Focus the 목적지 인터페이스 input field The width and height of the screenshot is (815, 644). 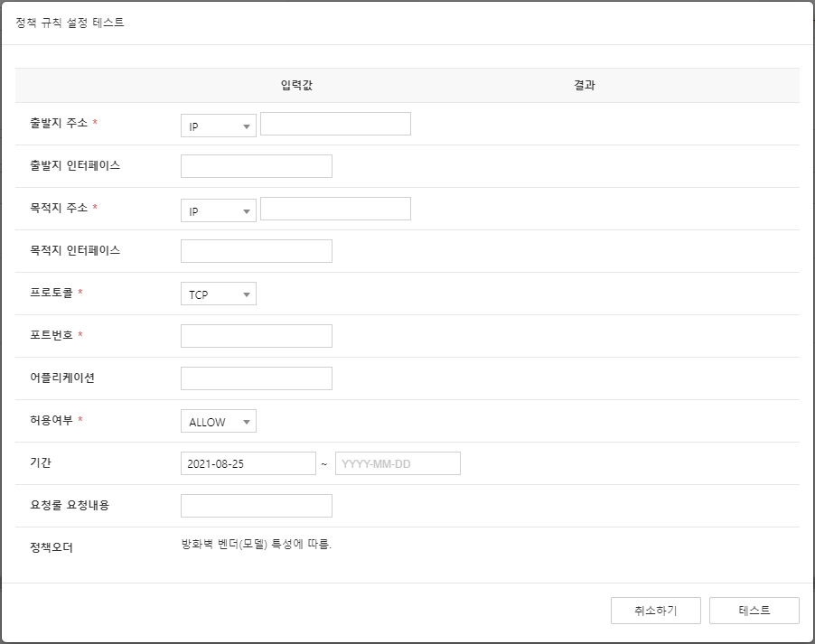[257, 251]
